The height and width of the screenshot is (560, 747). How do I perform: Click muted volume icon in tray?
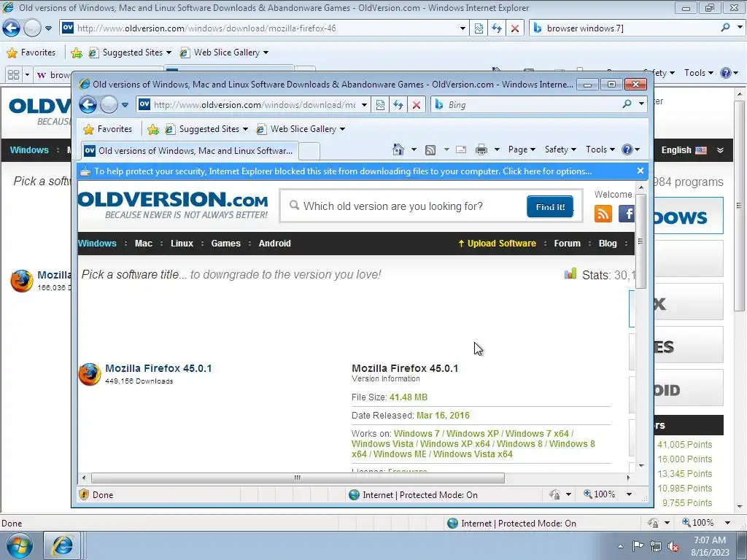click(x=673, y=546)
